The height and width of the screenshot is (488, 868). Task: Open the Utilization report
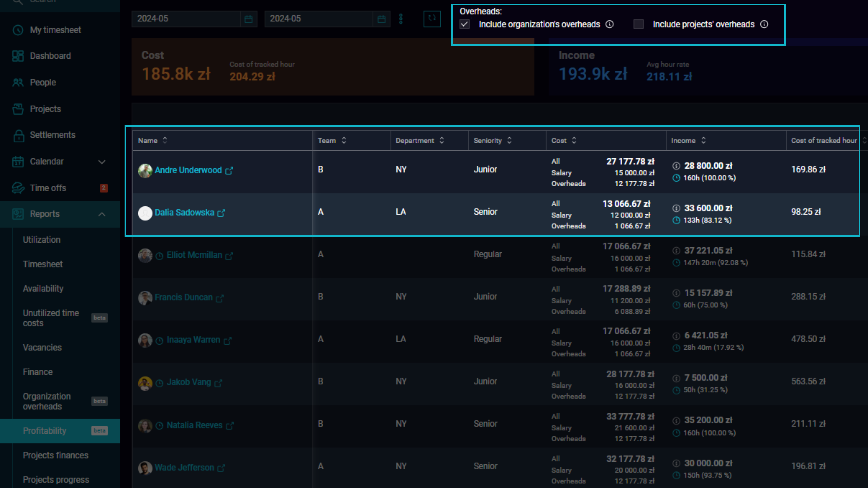tap(42, 240)
